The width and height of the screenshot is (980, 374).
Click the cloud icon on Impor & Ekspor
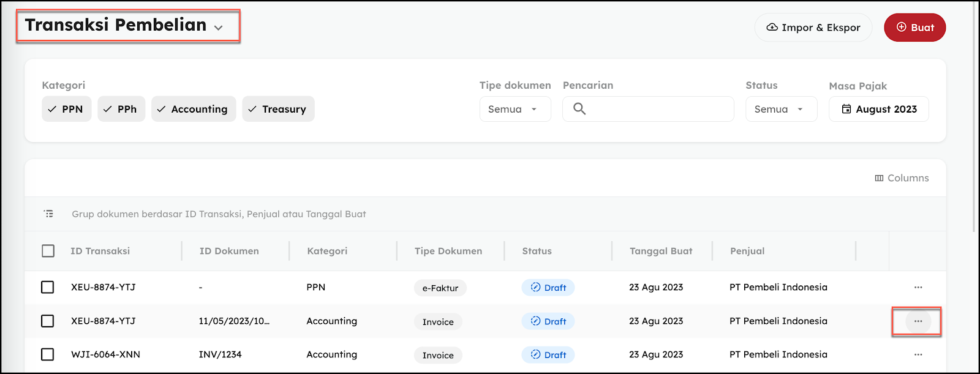(772, 28)
